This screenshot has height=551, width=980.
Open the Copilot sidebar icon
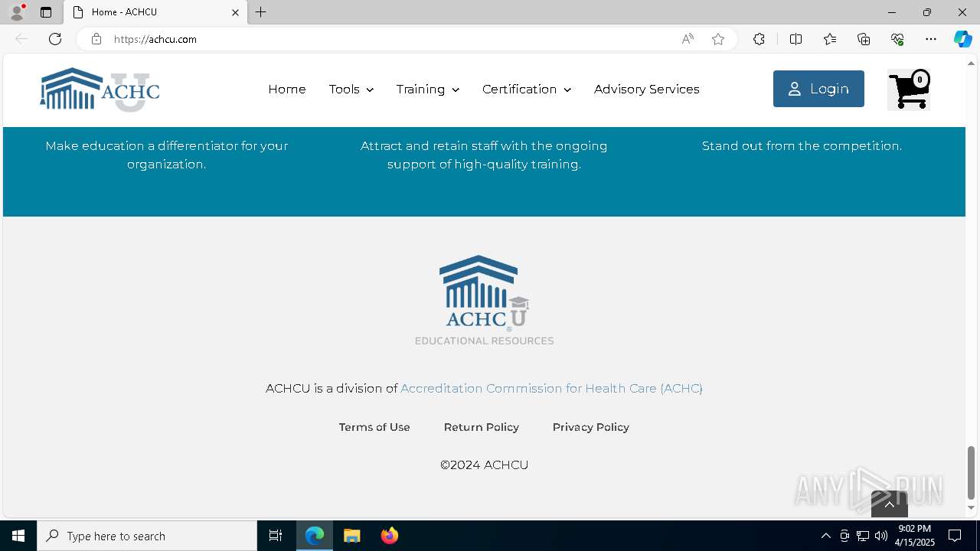[x=962, y=39]
